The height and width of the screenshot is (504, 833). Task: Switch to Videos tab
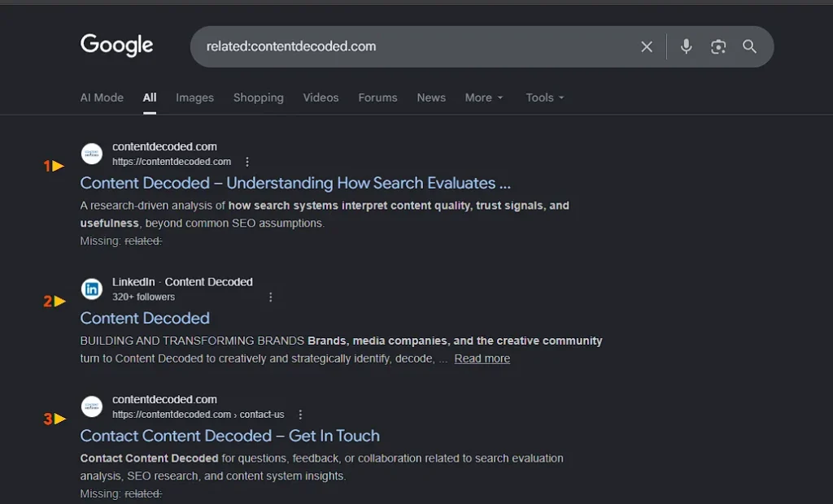tap(321, 98)
